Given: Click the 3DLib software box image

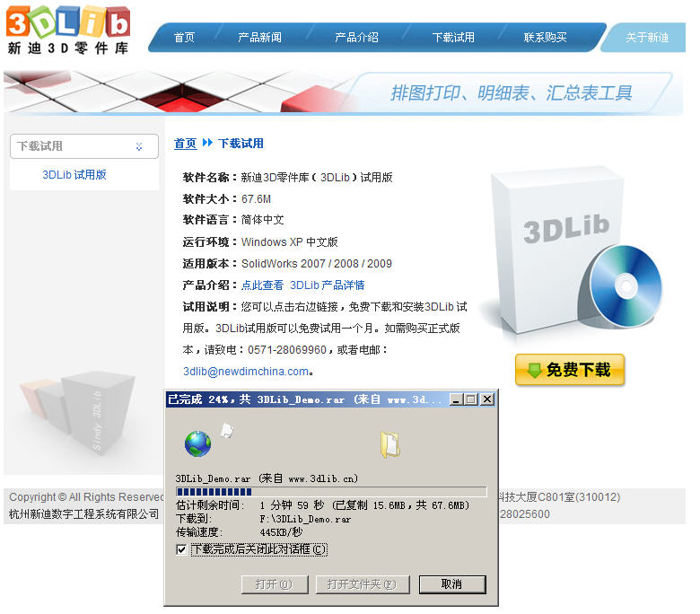Looking at the screenshot, I should (557, 250).
